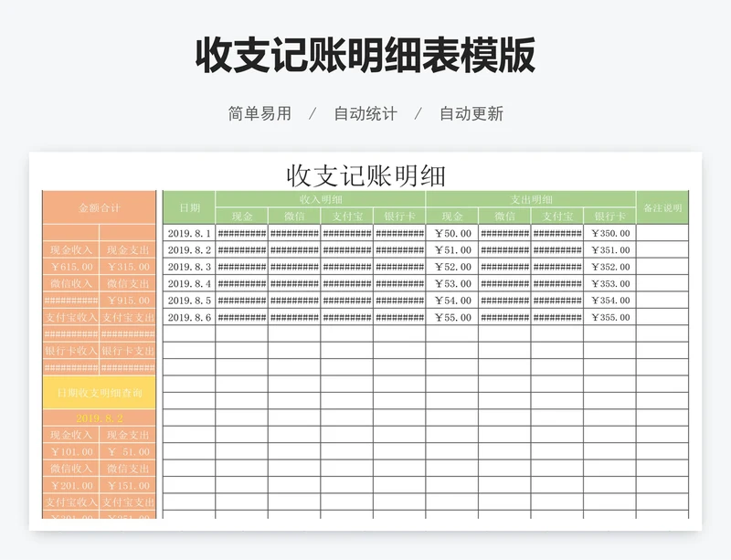Screen dimensions: 731x560
Task: Select the ¥51.00 cell in 2019.8.2 row
Action: coord(452,250)
